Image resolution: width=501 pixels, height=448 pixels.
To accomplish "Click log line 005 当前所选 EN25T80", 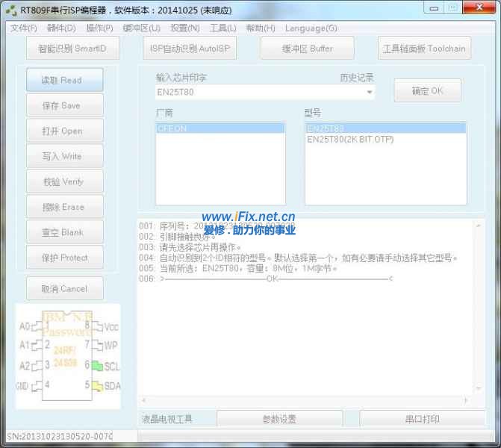I will [x=238, y=268].
